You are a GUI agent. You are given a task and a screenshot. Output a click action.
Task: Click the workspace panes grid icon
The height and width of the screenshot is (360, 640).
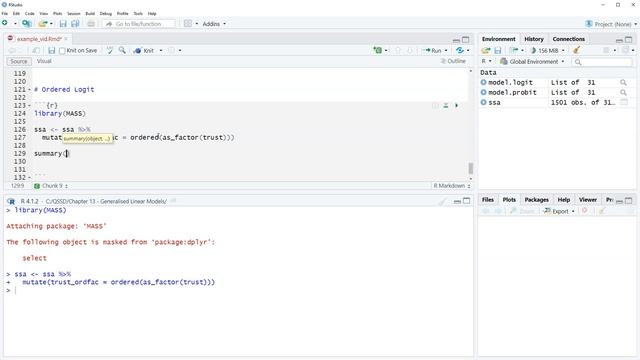188,24
